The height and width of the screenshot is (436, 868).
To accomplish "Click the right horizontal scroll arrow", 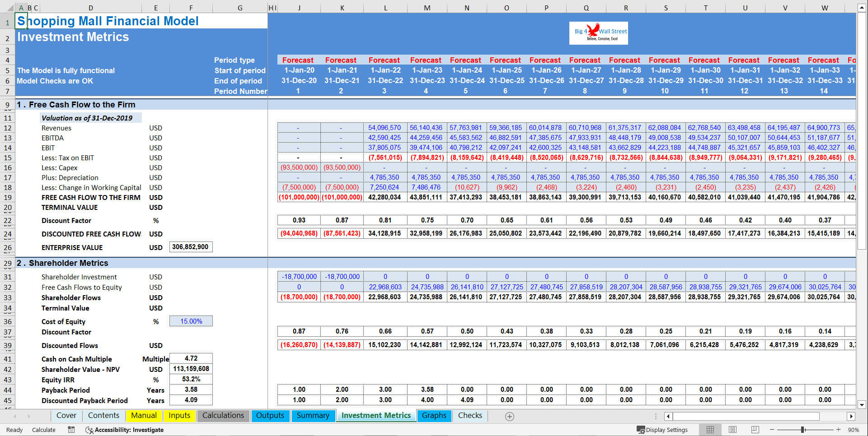I will pos(852,416).
